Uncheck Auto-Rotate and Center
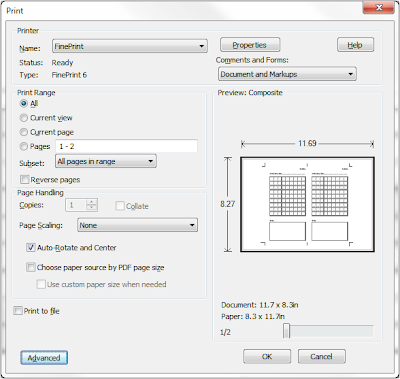The height and width of the screenshot is (379, 400). click(x=31, y=247)
